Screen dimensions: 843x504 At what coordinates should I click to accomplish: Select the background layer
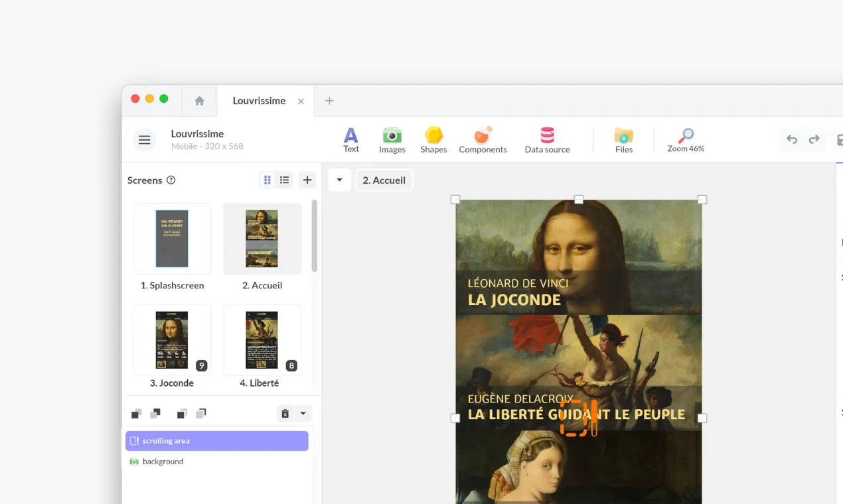(x=163, y=461)
